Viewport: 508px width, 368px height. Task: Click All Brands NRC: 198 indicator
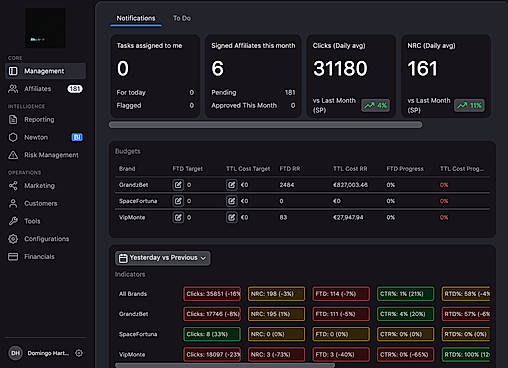click(276, 294)
